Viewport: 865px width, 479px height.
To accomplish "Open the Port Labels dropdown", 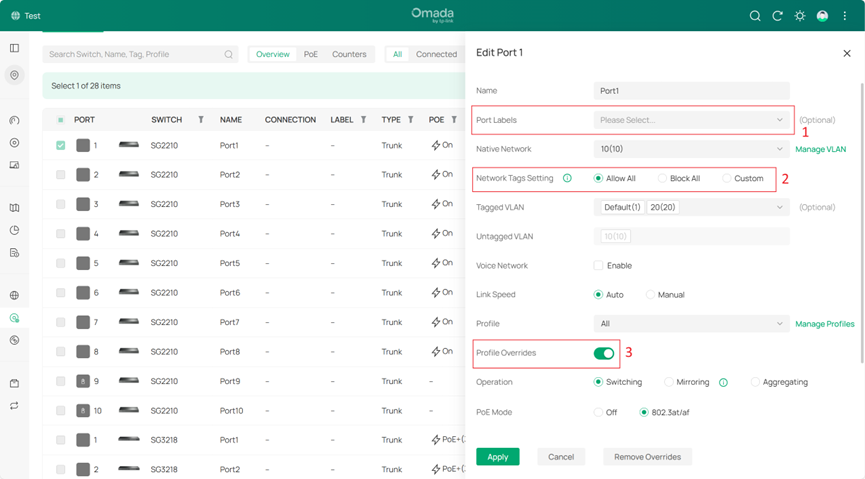I will [691, 120].
